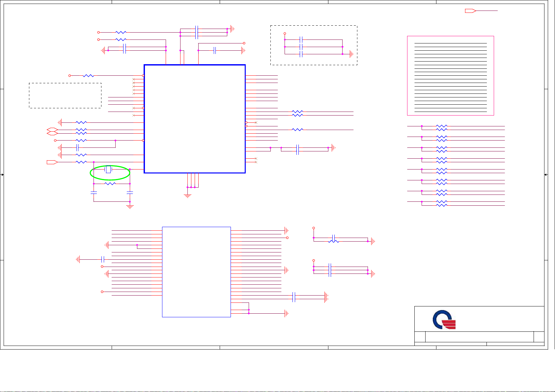Image resolution: width=555 pixels, height=392 pixels.
Task: Select the wide capacitor at the lower IC's bottom-right output
Action: pyautogui.click(x=294, y=297)
